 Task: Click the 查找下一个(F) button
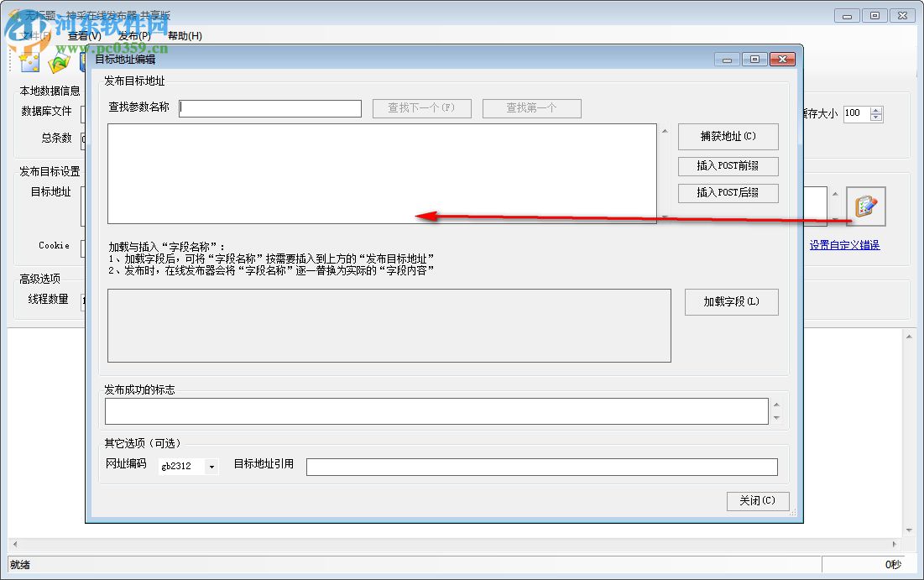[x=422, y=108]
